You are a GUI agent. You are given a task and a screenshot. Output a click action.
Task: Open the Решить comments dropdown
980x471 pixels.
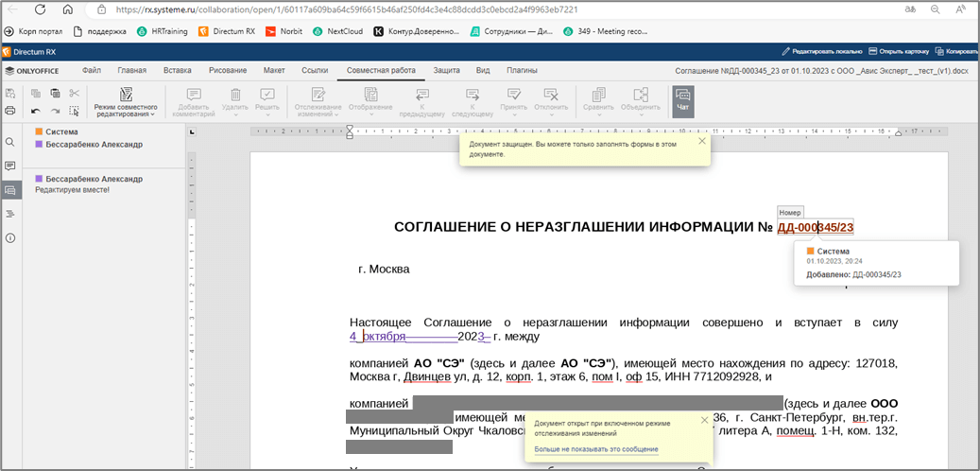click(x=266, y=102)
